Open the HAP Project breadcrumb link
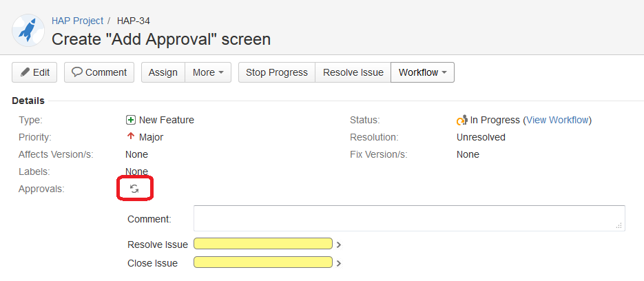The image size is (644, 281). pos(77,21)
